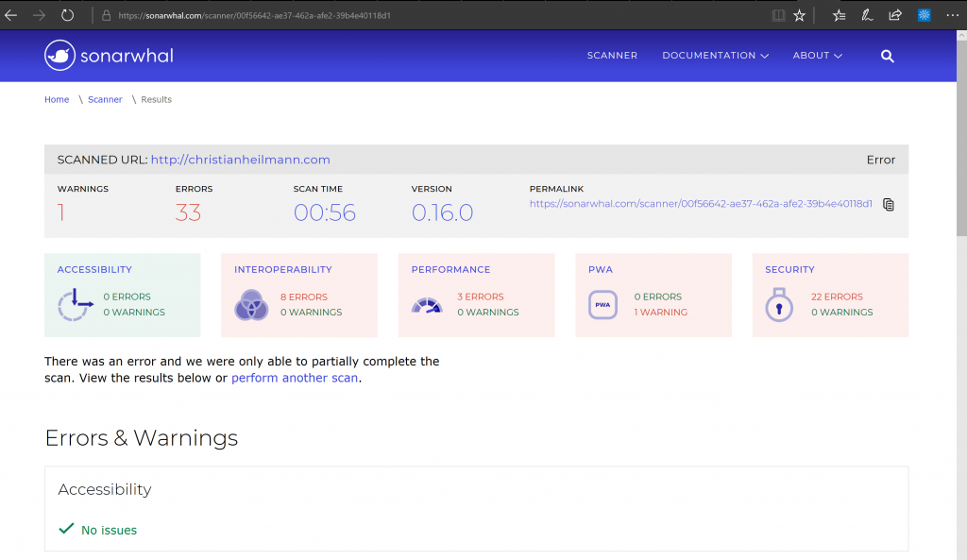Click the scrollbar up arrow
This screenshot has width=967, height=560.
[961, 36]
